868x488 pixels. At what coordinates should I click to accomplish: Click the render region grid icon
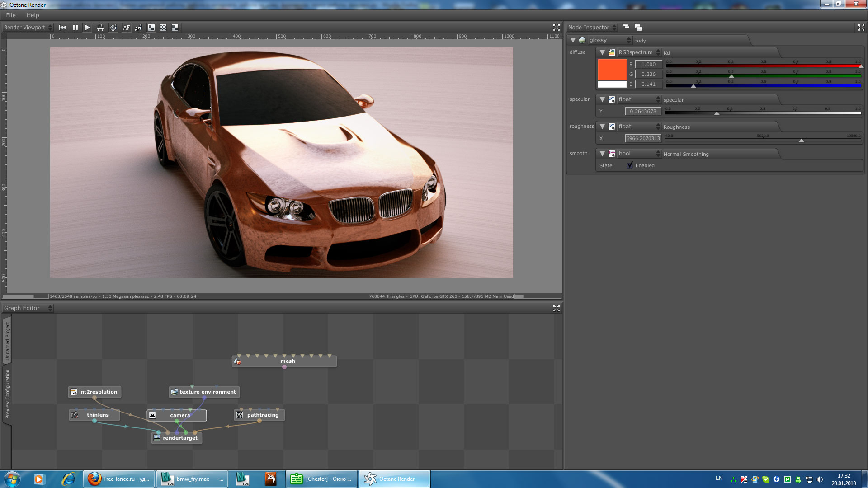pos(100,28)
